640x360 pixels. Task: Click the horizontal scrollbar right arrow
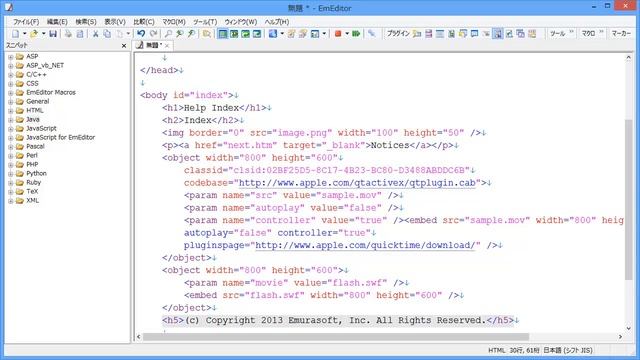[x=620, y=337]
